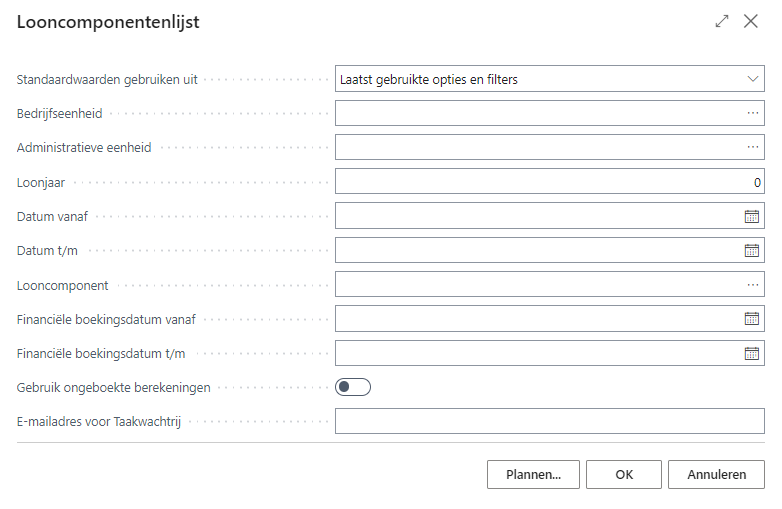Open calendar picker for Datum vanaf
This screenshot has width=782, height=509.
752,216
